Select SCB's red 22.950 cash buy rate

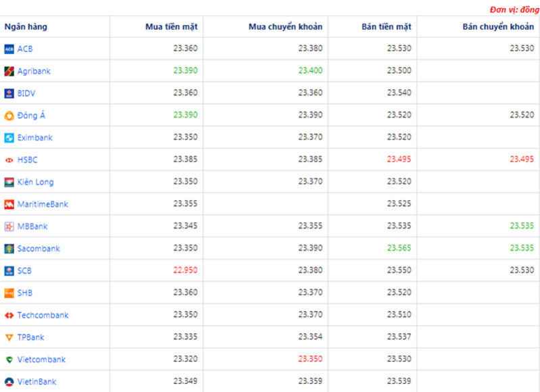click(x=185, y=271)
